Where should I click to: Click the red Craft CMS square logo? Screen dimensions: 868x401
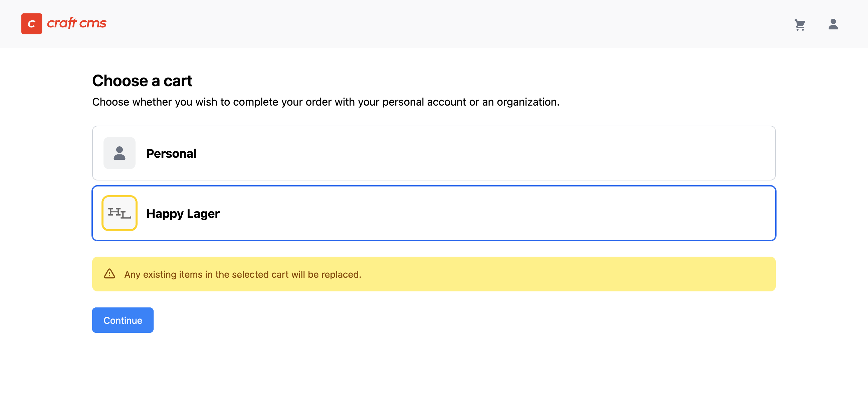[32, 24]
